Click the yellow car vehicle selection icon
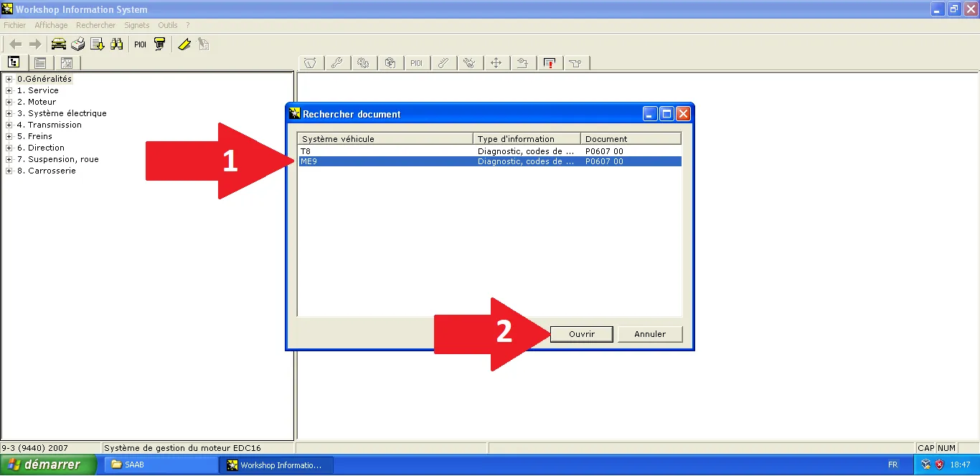This screenshot has width=980, height=476. click(59, 44)
